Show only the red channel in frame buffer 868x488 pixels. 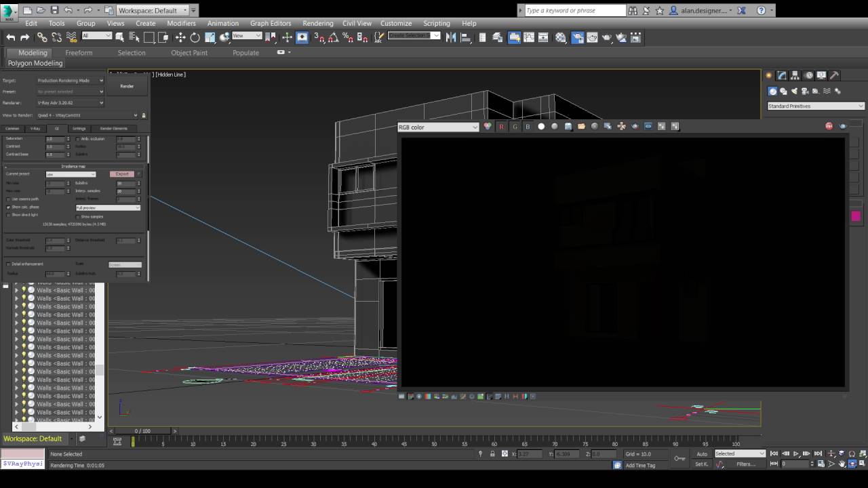(500, 127)
